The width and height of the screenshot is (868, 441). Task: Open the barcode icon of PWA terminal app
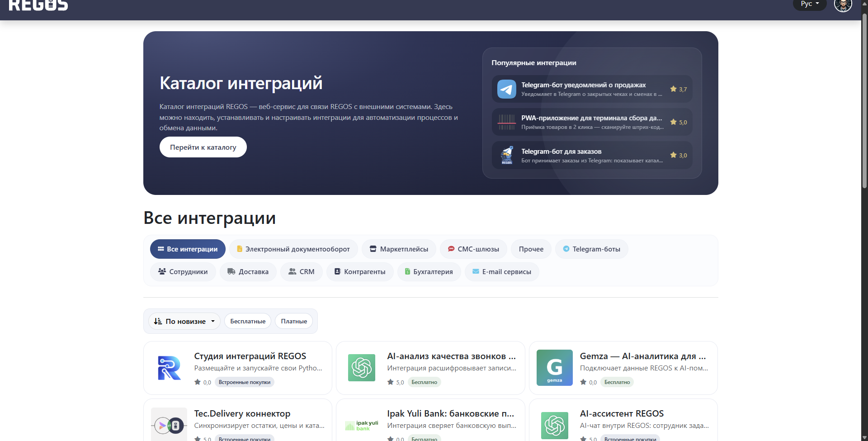507,122
